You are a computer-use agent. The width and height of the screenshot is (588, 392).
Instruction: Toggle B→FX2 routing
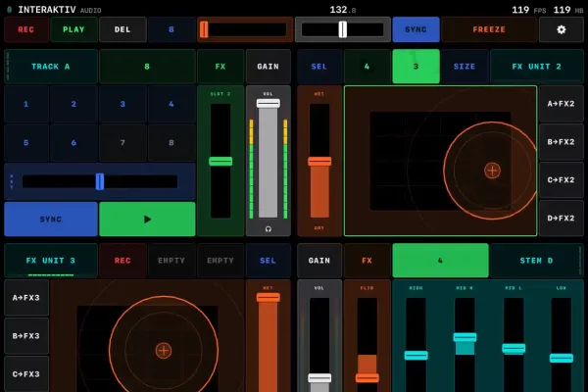pos(561,142)
